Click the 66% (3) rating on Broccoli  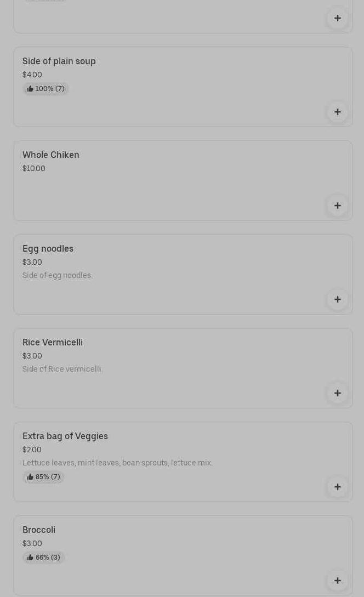point(44,558)
